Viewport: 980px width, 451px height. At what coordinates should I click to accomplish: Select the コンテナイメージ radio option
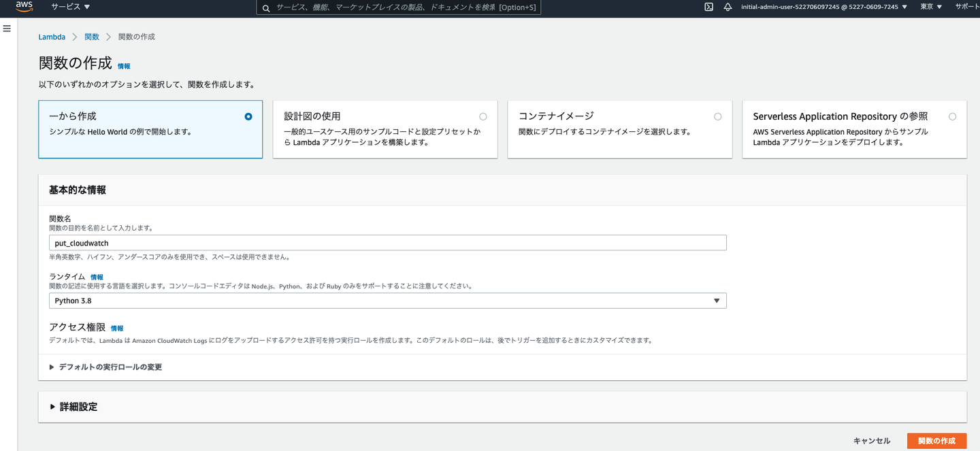[x=717, y=117]
